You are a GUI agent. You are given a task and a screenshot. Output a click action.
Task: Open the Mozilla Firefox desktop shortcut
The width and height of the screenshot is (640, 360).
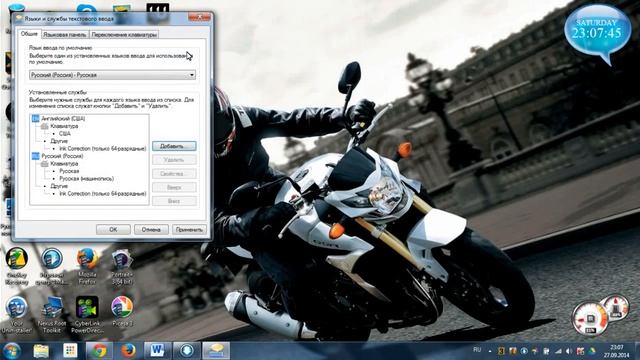[x=87, y=266]
